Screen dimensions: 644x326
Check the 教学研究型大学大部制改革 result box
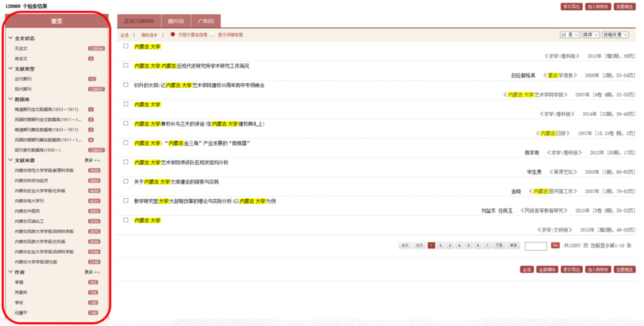point(126,201)
